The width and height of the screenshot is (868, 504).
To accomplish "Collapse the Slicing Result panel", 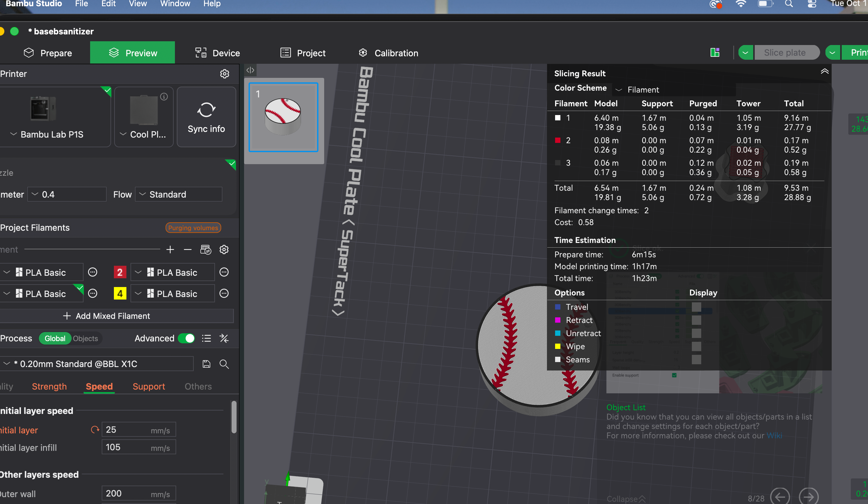I will (x=825, y=72).
